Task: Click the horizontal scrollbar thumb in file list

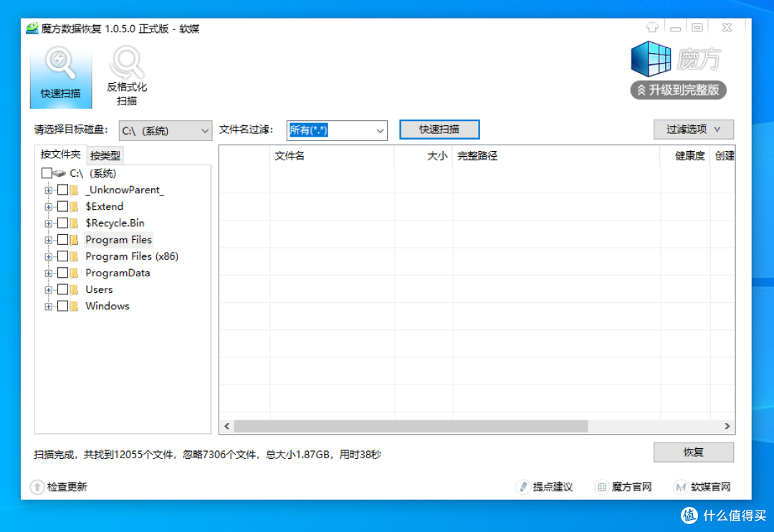Action: click(x=411, y=426)
